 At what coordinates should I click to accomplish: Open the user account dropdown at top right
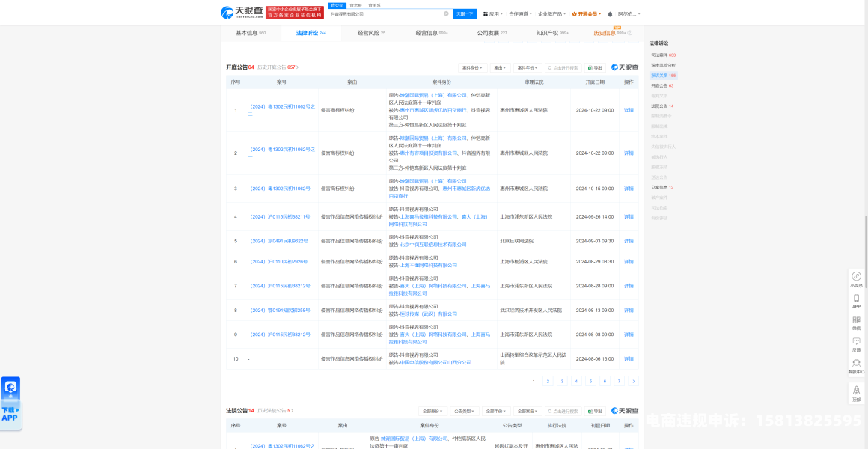pyautogui.click(x=629, y=13)
